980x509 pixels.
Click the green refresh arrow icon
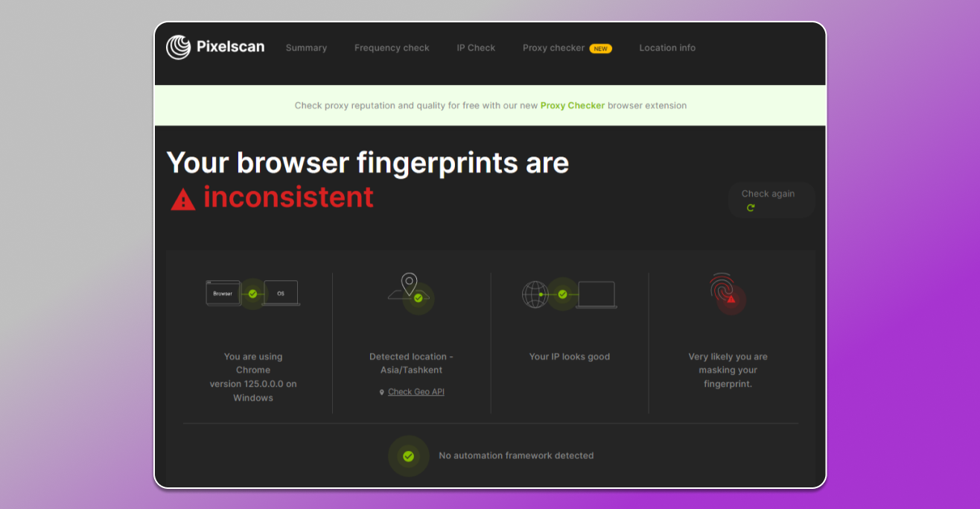point(751,208)
